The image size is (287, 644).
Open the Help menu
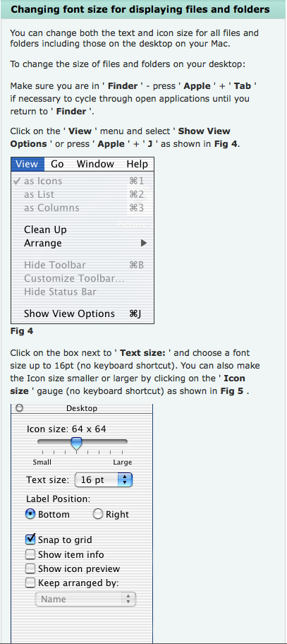137,164
